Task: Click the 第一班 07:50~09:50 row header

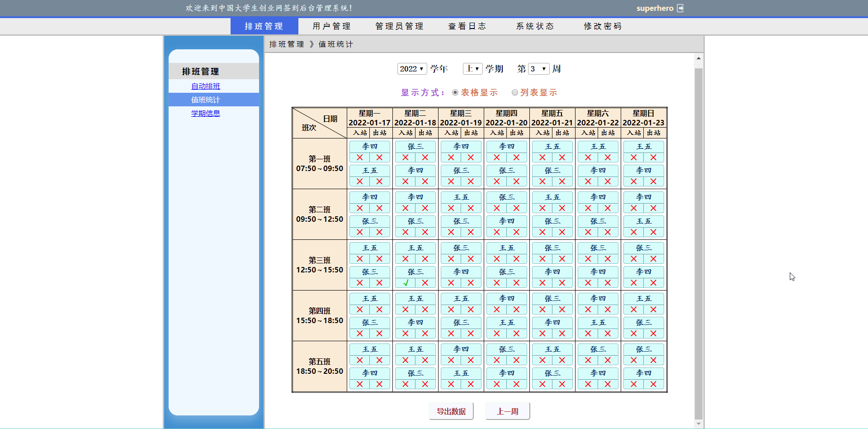Action: tap(320, 164)
